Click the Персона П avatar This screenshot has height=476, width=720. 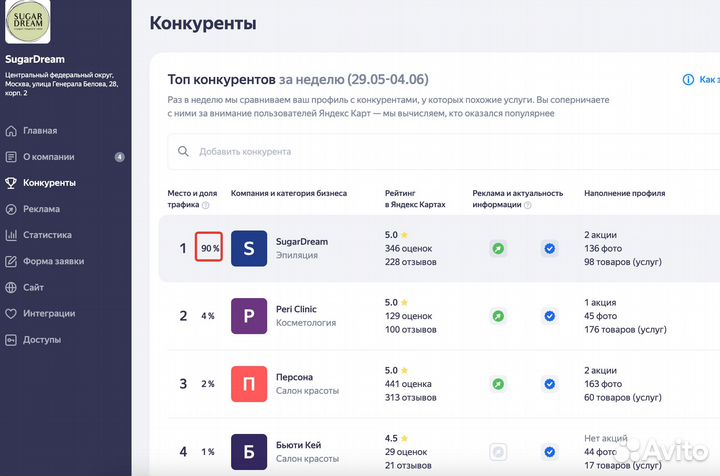point(249,384)
